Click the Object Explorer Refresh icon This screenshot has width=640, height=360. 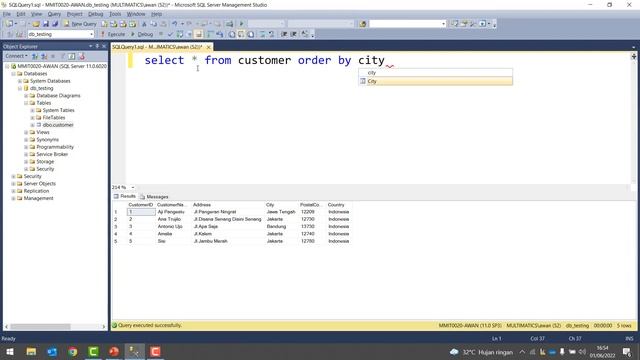(x=72, y=56)
